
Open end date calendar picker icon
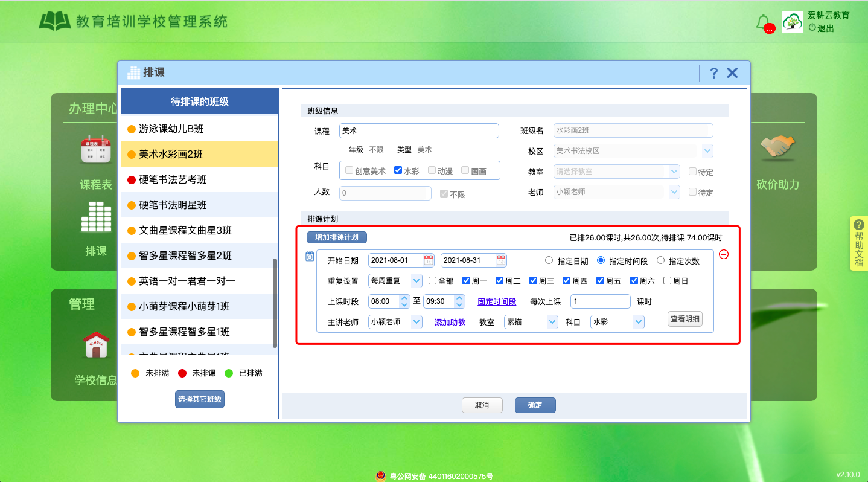tap(501, 260)
